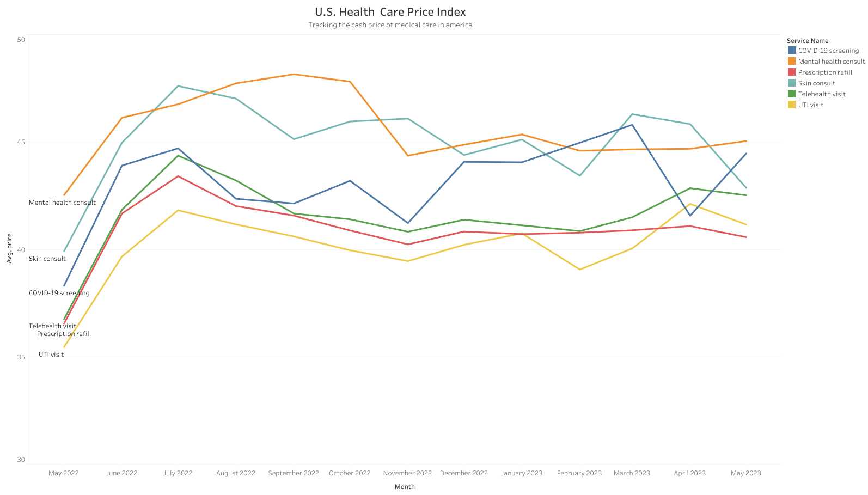Click the "Skin consult" line label on chart
The width and height of the screenshot is (868, 495).
coord(47,259)
